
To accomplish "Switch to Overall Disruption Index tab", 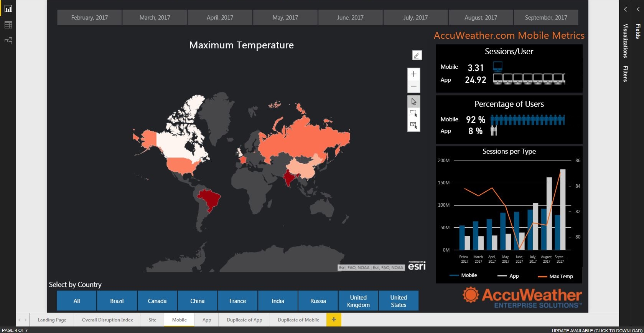I will [107, 320].
